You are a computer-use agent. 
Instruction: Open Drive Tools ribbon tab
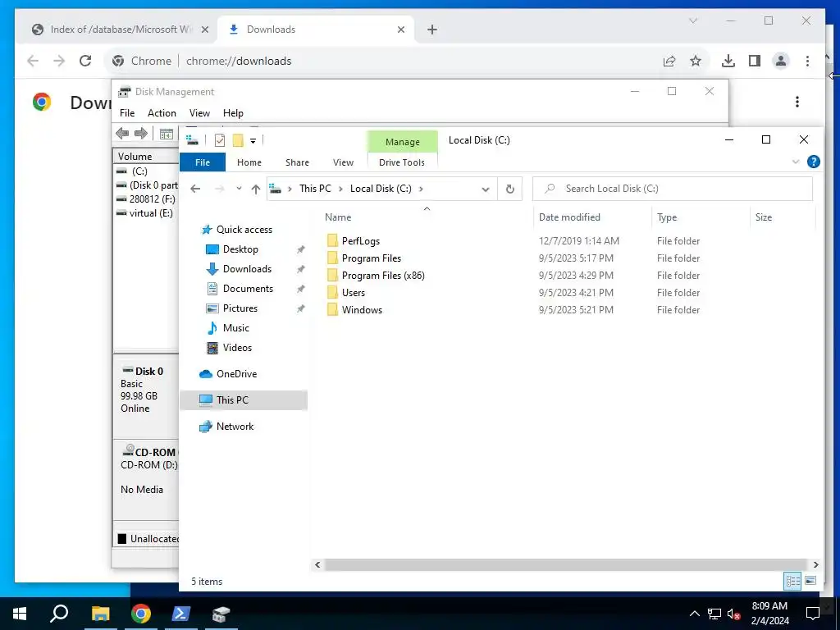[x=402, y=162]
